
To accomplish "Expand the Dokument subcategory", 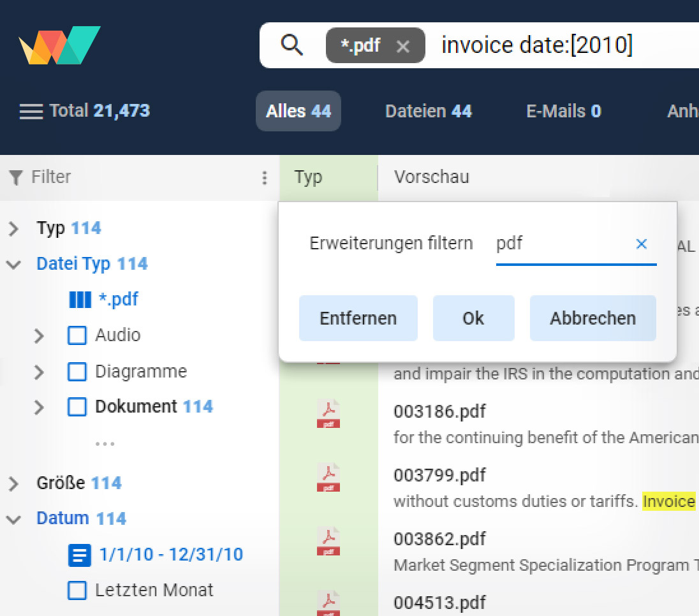I will click(x=40, y=407).
